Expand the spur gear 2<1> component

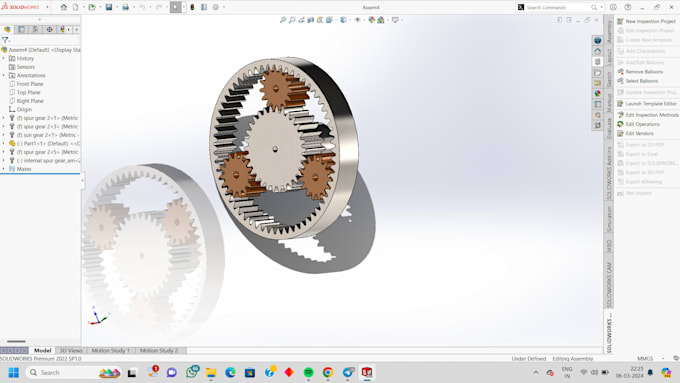[x=4, y=118]
